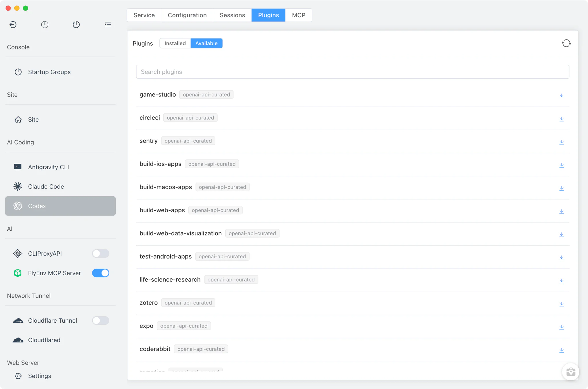Click openai-api-curated tag beside zotero
This screenshot has width=588, height=389.
(x=188, y=303)
